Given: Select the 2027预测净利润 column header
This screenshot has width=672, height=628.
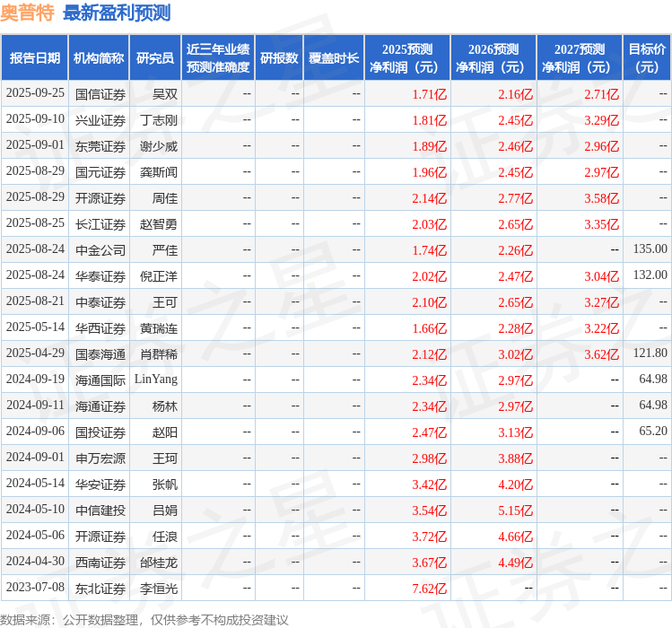Looking at the screenshot, I should pos(580,58).
